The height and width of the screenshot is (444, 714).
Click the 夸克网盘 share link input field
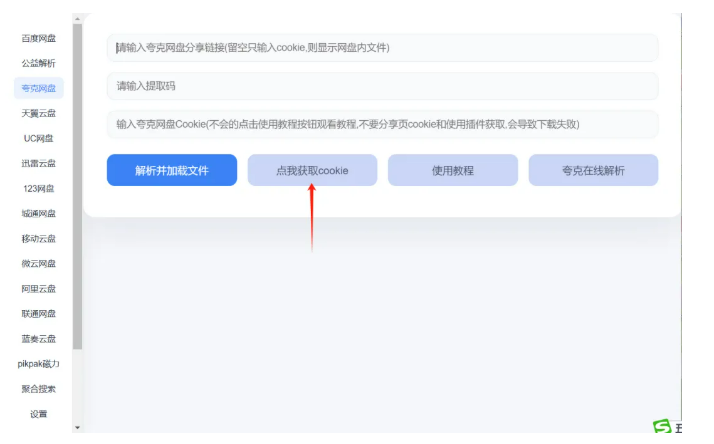pos(382,48)
